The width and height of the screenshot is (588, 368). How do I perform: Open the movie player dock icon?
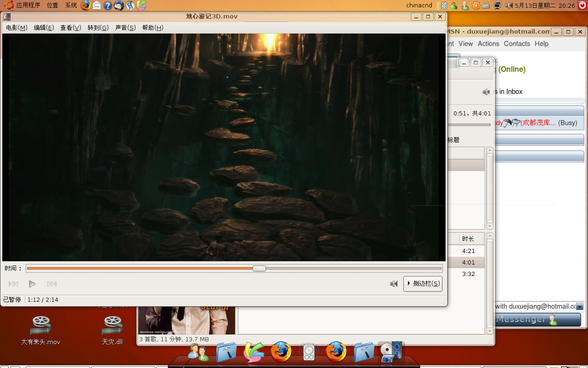tap(391, 352)
